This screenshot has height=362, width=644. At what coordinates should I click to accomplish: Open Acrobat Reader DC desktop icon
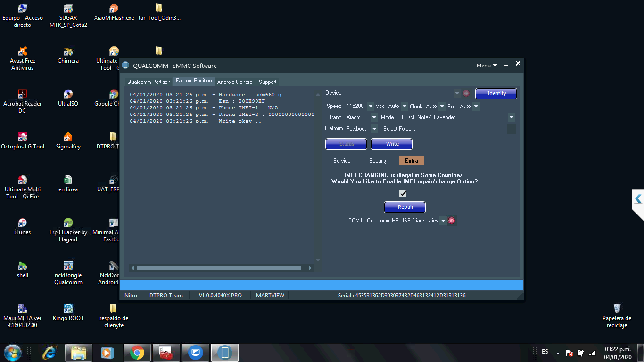tap(23, 101)
